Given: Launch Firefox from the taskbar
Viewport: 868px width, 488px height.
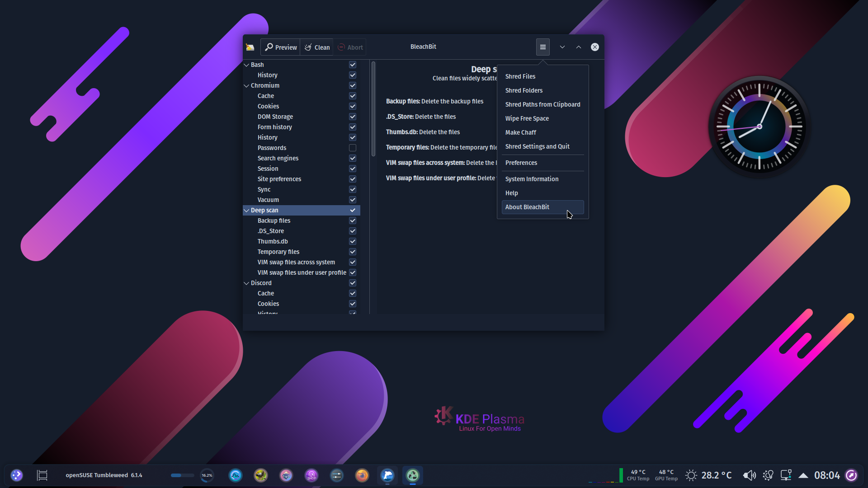Looking at the screenshot, I should (362, 475).
